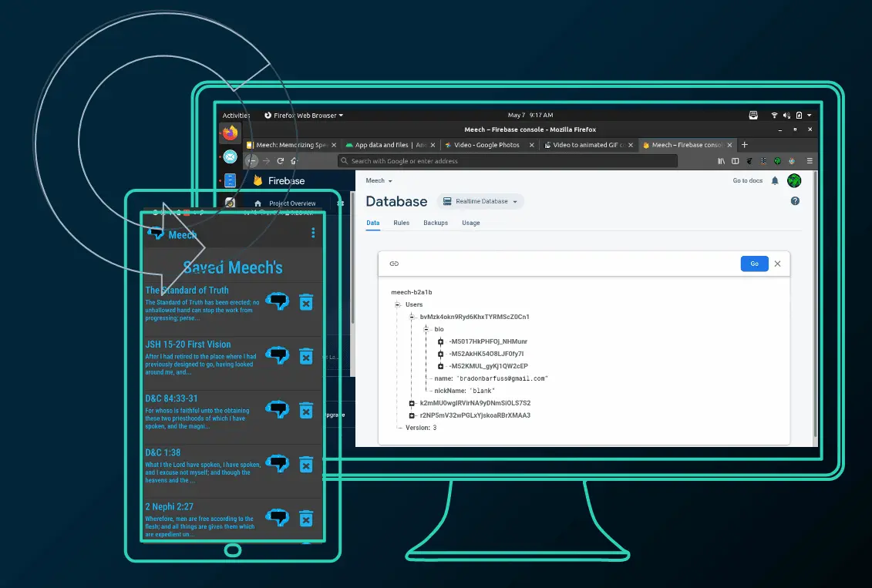Expand the -M52AkHK54O8LJF0fy7I node

pyautogui.click(x=440, y=354)
